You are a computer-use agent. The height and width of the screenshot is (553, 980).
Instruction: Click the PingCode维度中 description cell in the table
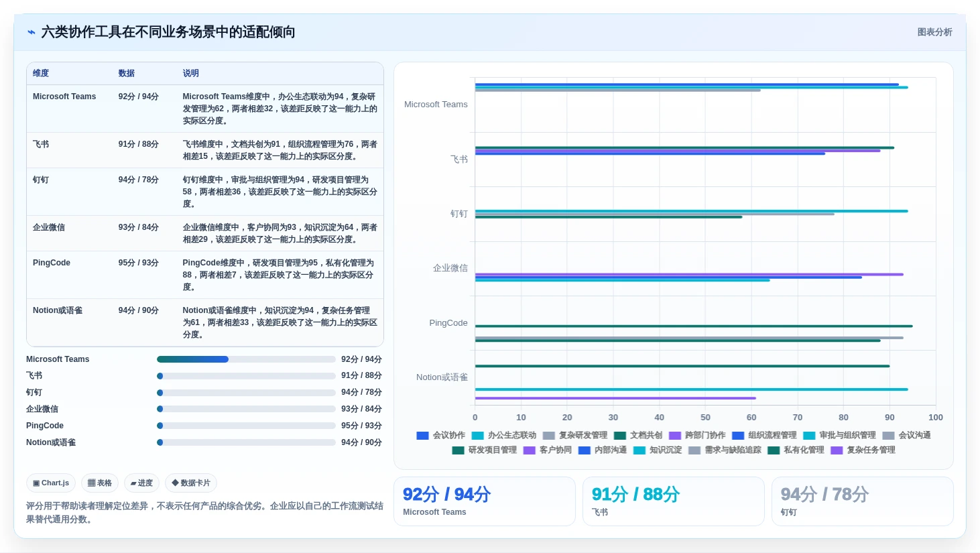280,275
